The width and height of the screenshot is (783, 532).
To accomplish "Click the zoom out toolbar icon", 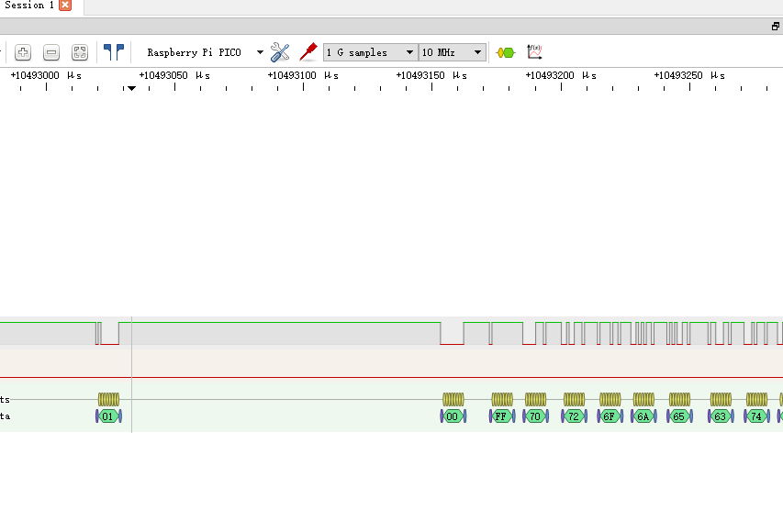I will (51, 52).
